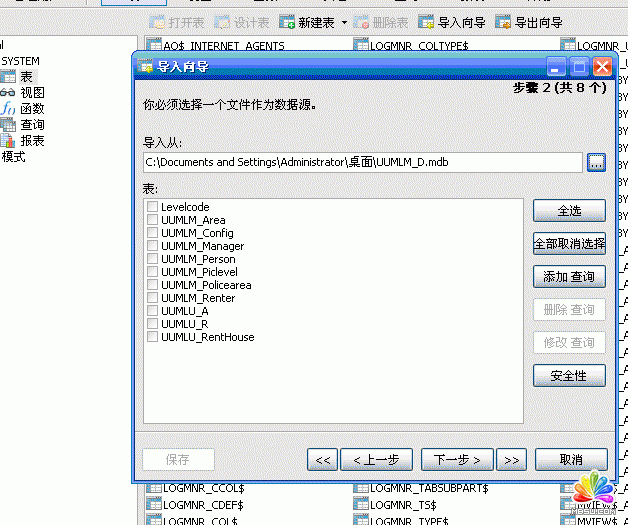The image size is (628, 525).
Task: Check the Levelcode table checkbox
Action: click(x=152, y=207)
